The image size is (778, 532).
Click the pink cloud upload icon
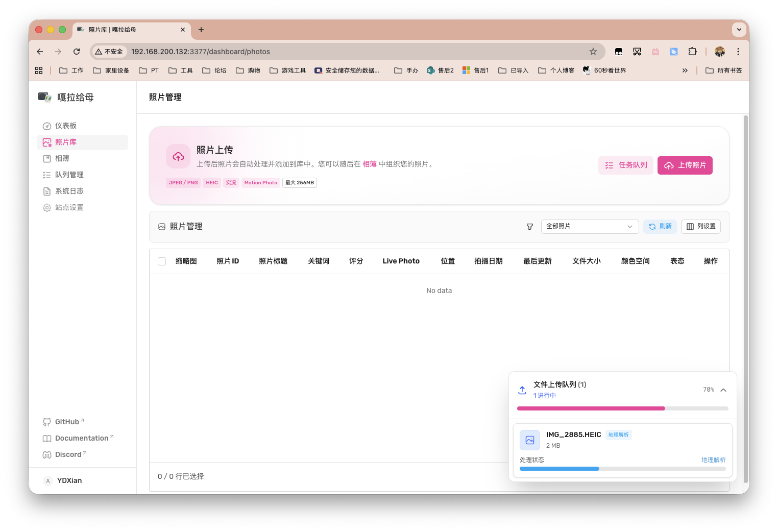tap(178, 156)
